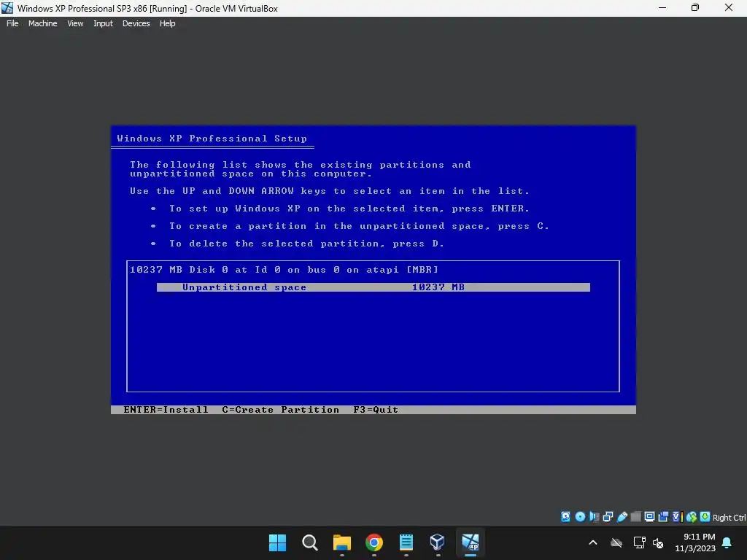Click the muted volume tray icon
This screenshot has width=747, height=560.
658,542
